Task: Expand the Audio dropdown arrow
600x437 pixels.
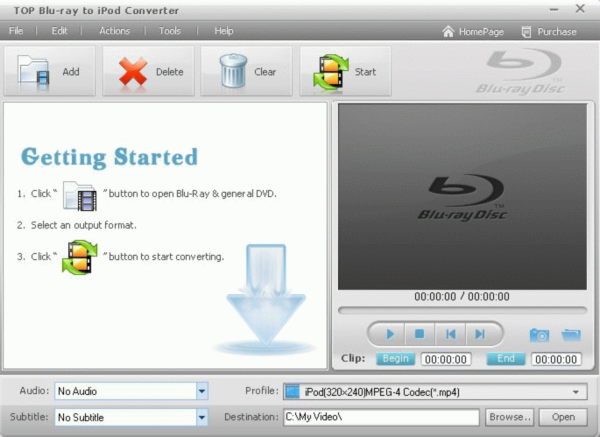Action: point(202,391)
